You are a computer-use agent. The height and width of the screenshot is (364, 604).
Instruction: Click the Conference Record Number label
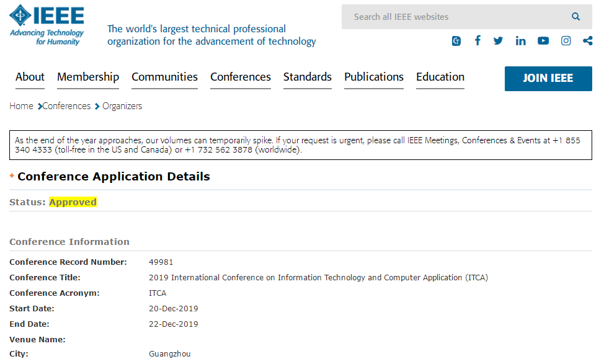(68, 262)
